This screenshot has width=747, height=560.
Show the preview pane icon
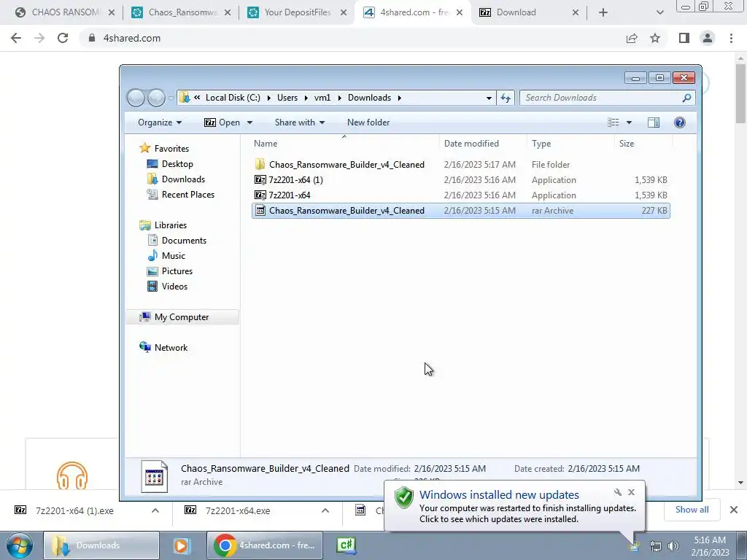(654, 122)
